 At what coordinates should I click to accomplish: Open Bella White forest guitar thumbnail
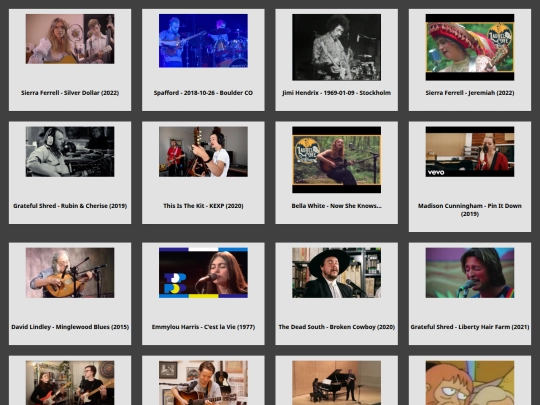click(336, 160)
